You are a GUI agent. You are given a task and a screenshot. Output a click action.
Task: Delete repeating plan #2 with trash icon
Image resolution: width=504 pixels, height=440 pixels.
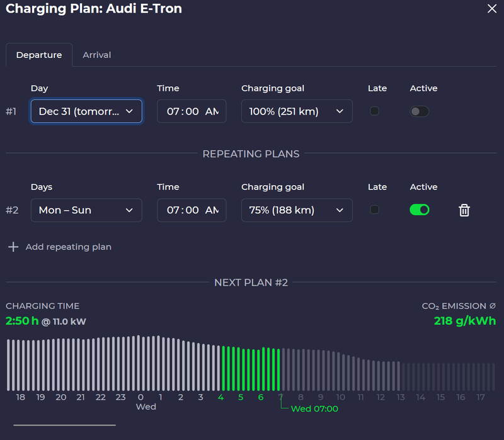[464, 210]
